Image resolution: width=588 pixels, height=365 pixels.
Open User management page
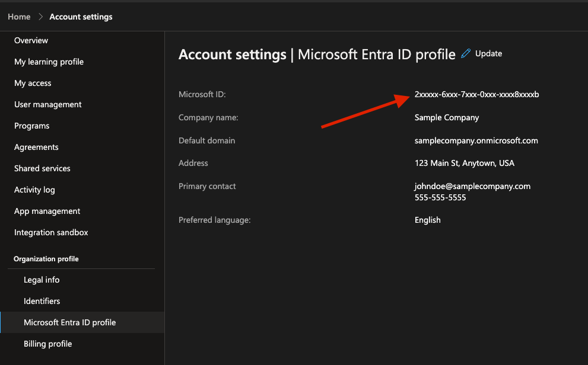pyautogui.click(x=47, y=104)
